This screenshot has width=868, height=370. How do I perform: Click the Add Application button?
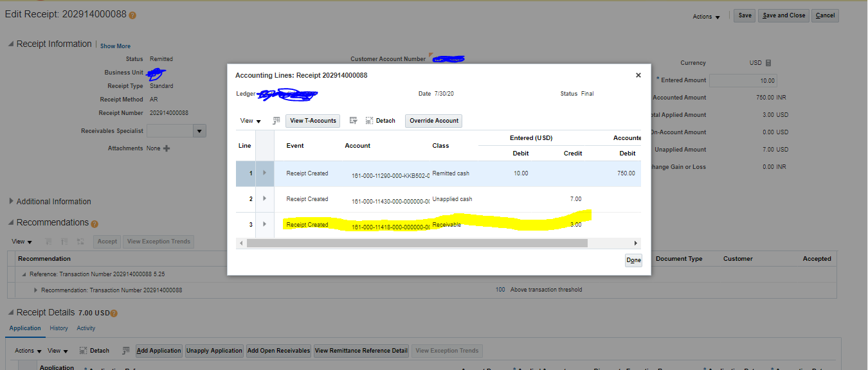tap(158, 351)
